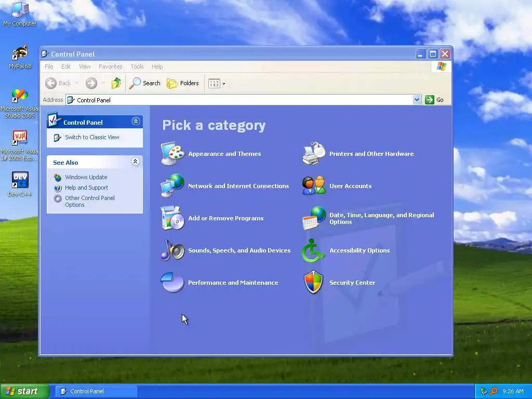Click the Back navigation button
532x399 pixels.
tap(58, 83)
